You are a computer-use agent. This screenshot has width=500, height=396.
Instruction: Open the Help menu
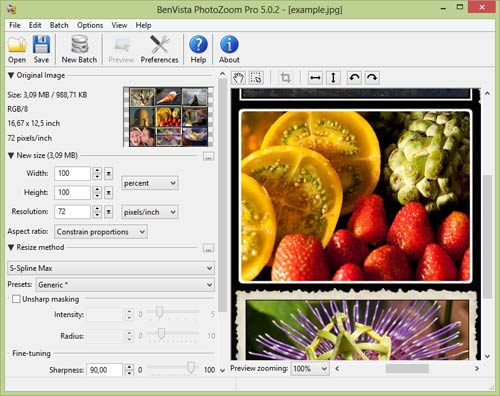(x=143, y=25)
